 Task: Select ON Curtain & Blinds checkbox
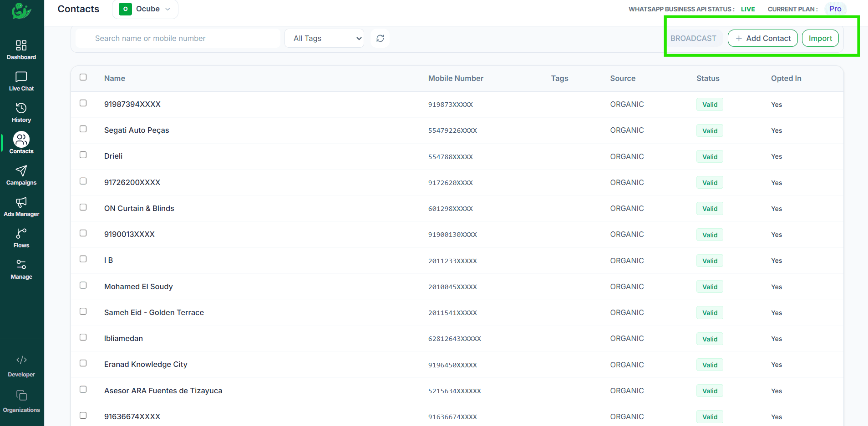point(83,207)
